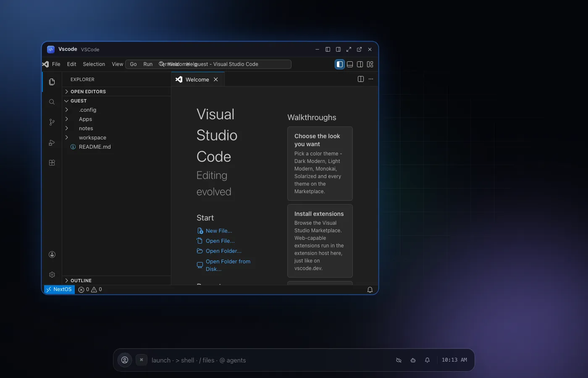Close the Welcome tab

[x=216, y=79]
